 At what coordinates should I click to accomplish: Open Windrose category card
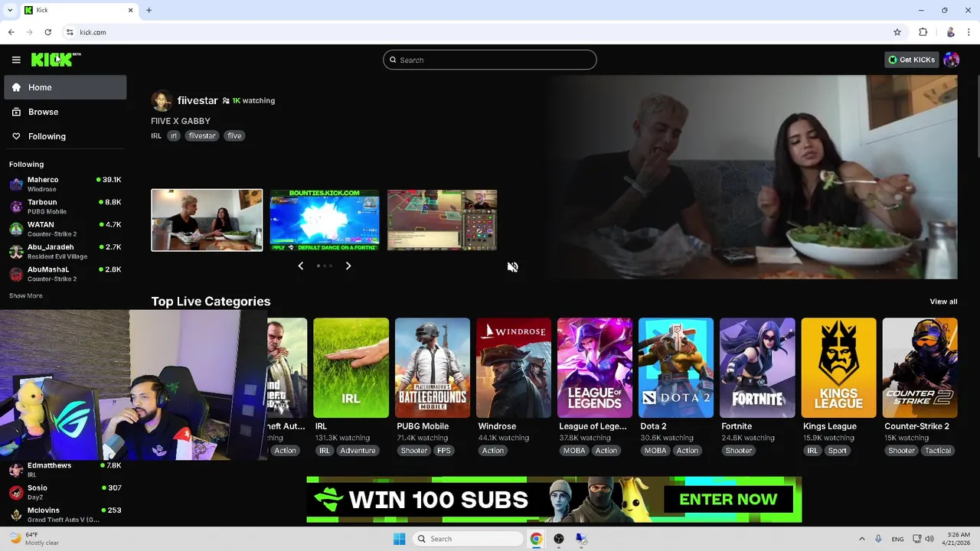coord(513,368)
